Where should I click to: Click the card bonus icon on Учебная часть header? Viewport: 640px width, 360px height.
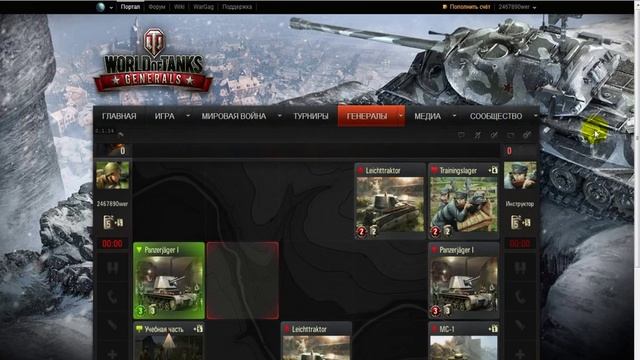pos(198,329)
